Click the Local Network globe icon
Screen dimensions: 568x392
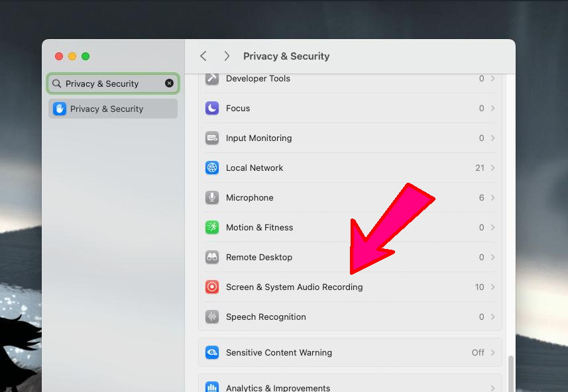[x=212, y=168]
